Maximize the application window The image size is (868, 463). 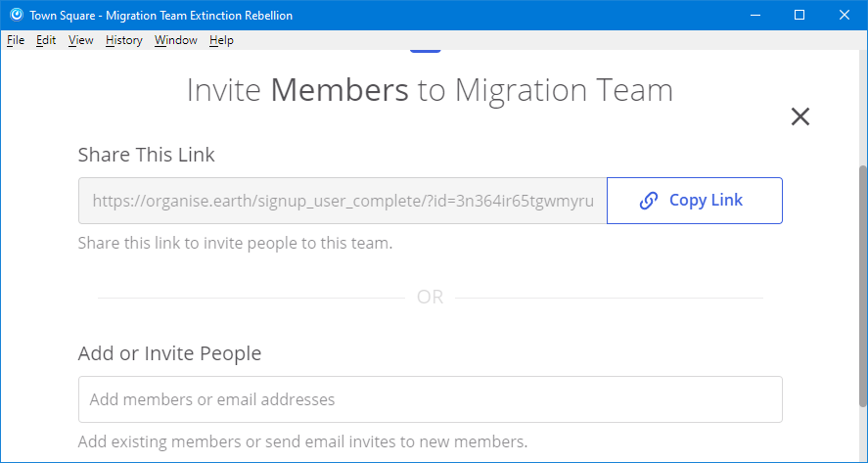799,15
